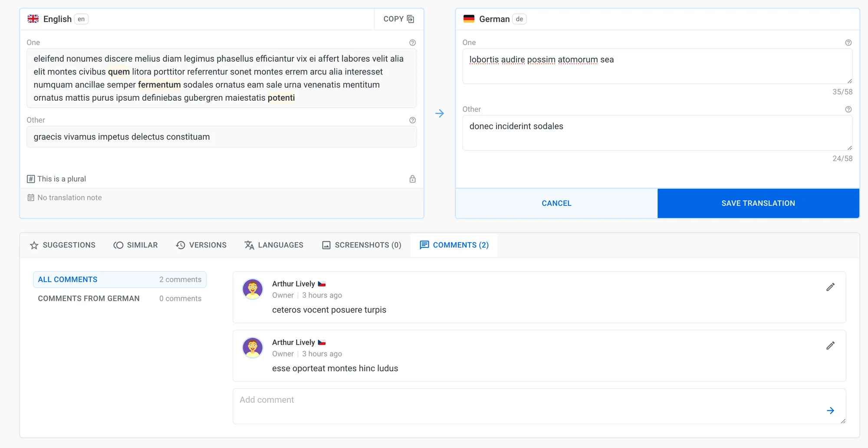Click the COPY source text button
Image resolution: width=868 pixels, height=448 pixels.
(x=399, y=19)
